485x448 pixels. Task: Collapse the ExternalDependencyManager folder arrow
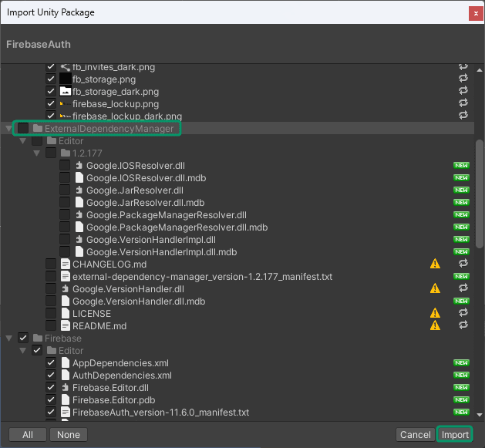coord(9,129)
